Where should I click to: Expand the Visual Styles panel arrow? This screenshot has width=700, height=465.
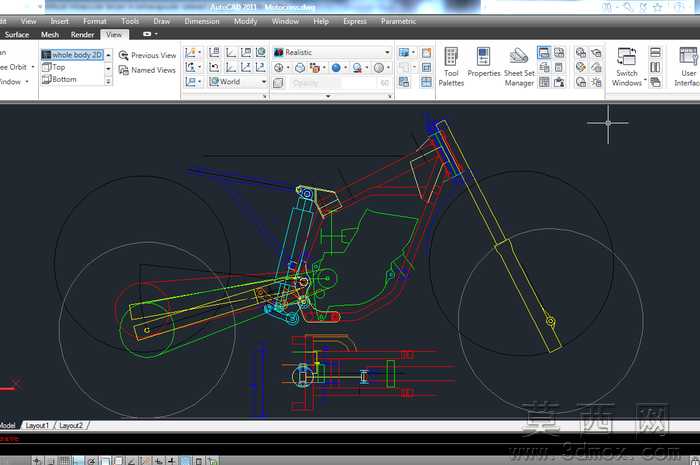329,96
